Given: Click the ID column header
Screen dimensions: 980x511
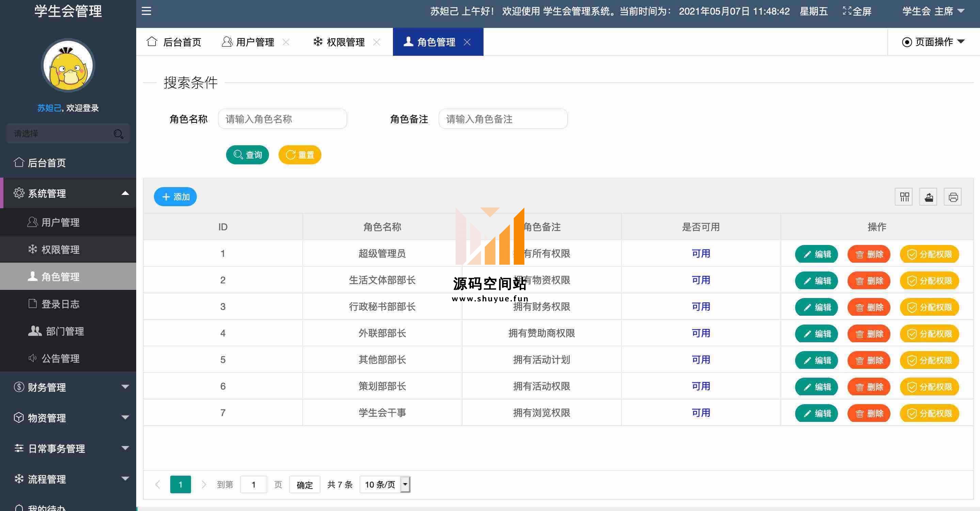Looking at the screenshot, I should [223, 227].
